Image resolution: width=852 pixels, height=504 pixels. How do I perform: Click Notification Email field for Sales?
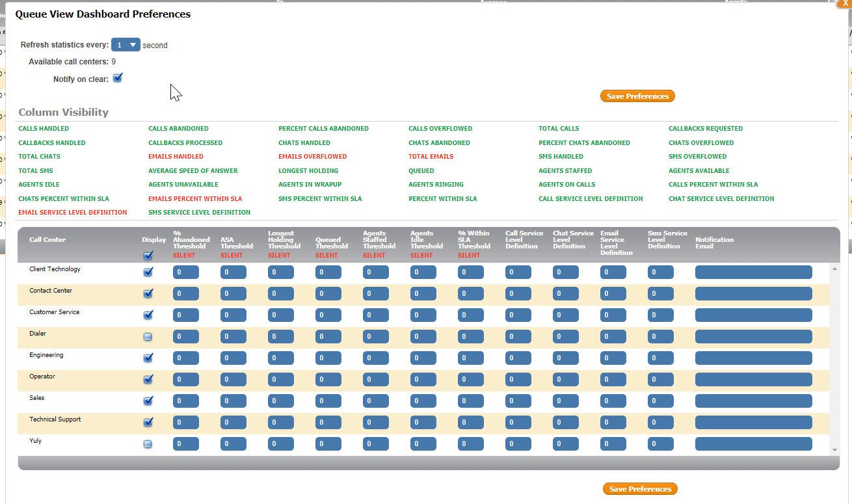753,401
